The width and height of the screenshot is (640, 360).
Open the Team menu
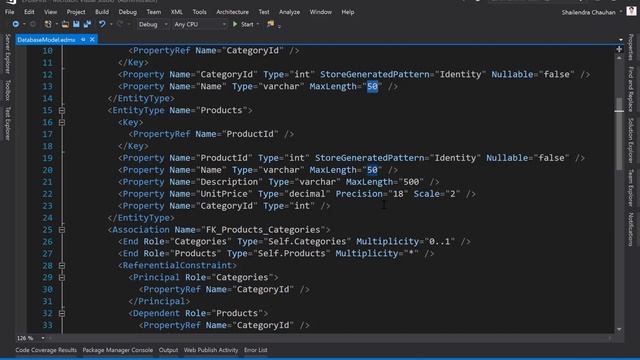[154, 12]
